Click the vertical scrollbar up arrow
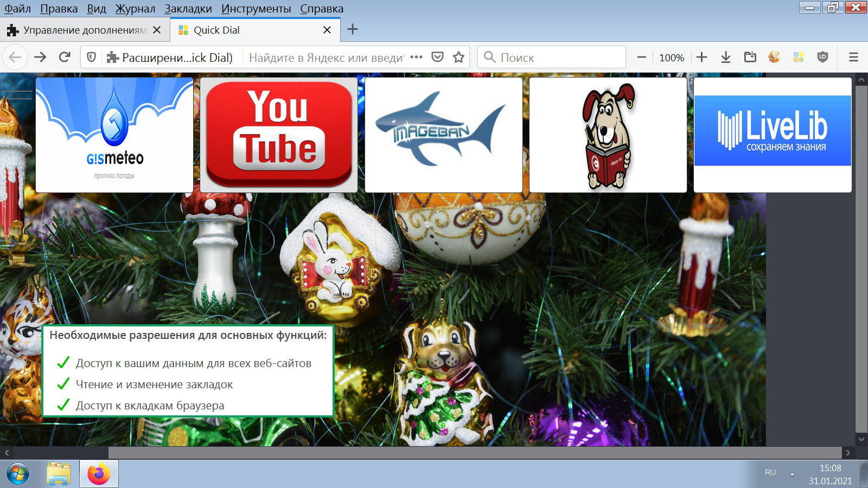Image resolution: width=868 pixels, height=488 pixels. click(x=861, y=80)
